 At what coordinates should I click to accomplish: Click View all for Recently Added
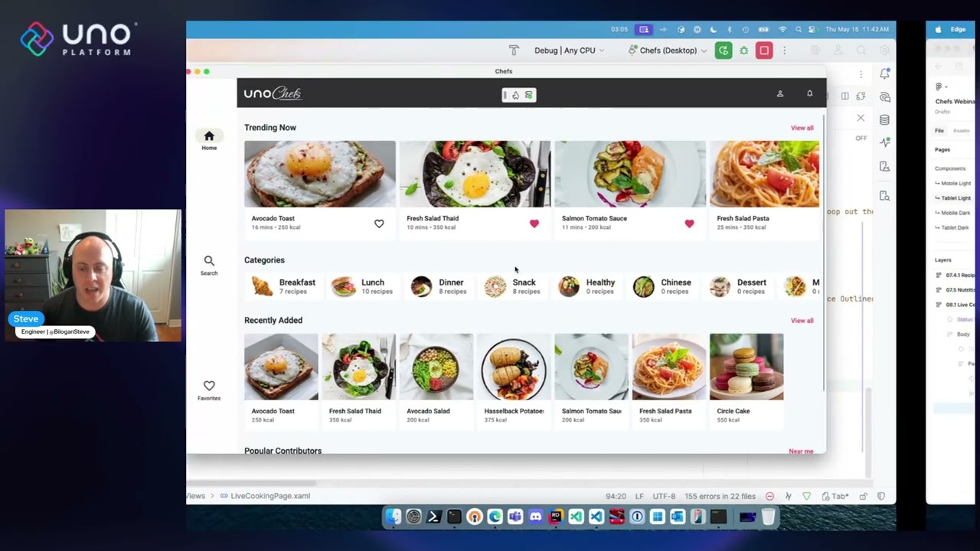[802, 321]
